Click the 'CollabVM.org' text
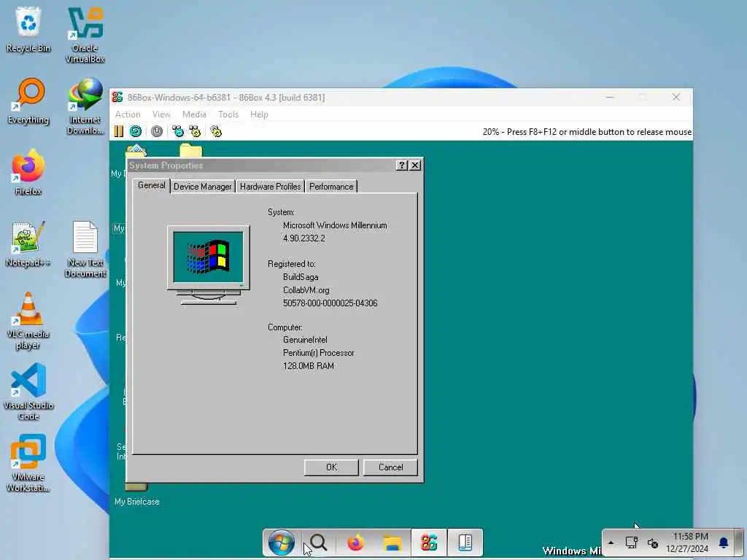This screenshot has width=747, height=560. coord(306,290)
